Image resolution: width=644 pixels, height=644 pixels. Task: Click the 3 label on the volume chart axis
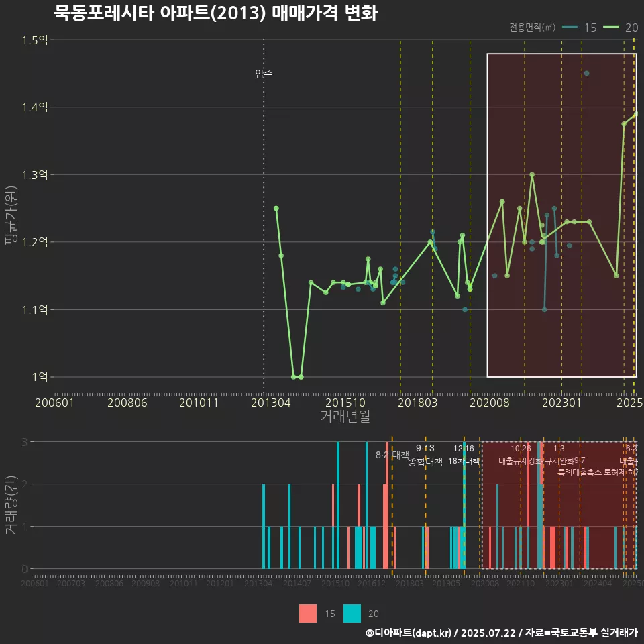pos(25,442)
